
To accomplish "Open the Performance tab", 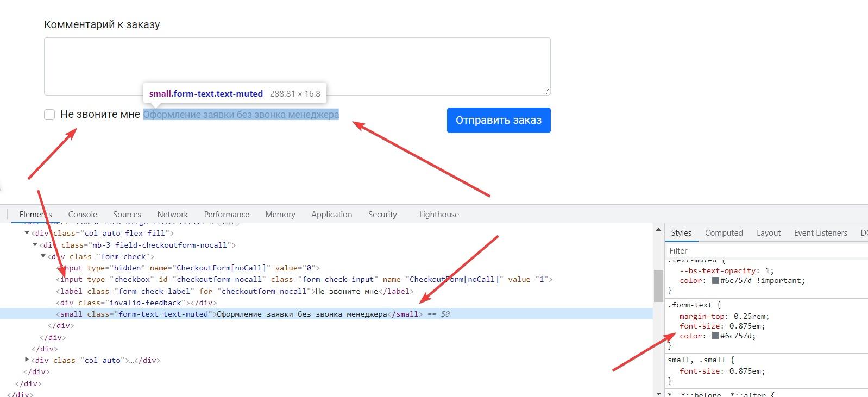I will pyautogui.click(x=227, y=215).
